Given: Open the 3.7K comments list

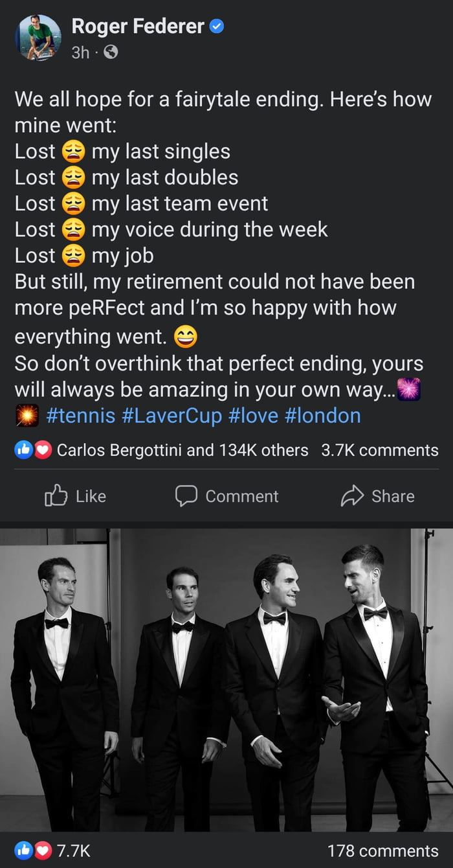Looking at the screenshot, I should (380, 450).
